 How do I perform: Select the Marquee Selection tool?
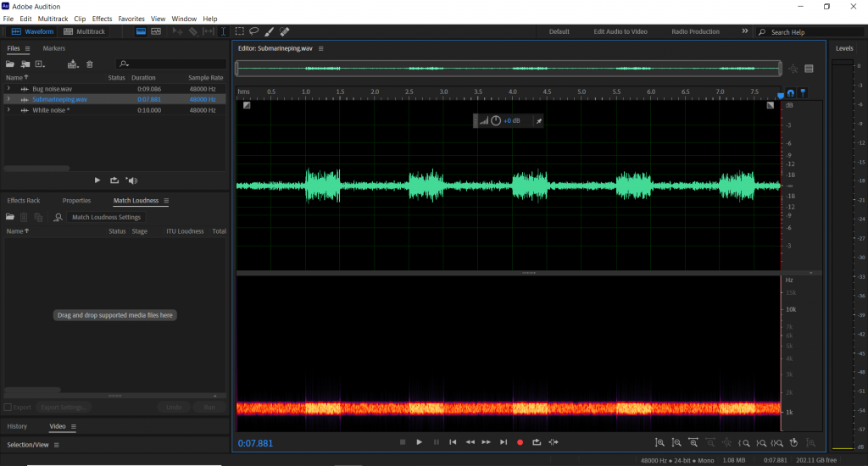click(240, 31)
